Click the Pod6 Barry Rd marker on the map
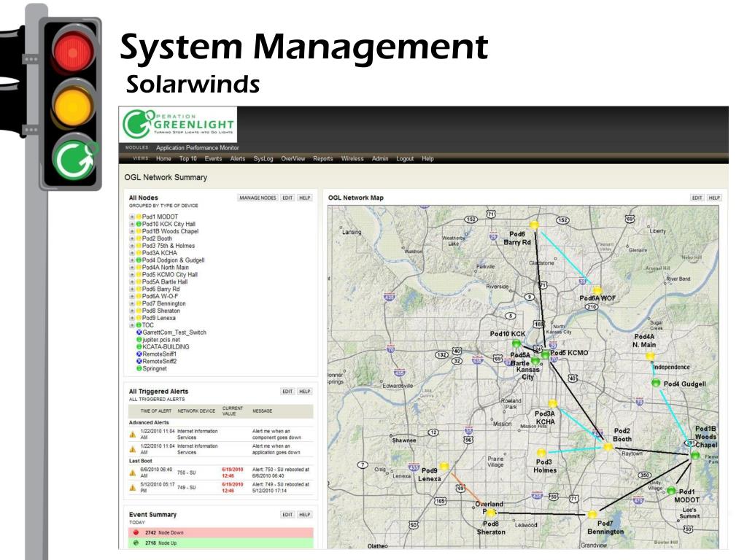 [535, 225]
